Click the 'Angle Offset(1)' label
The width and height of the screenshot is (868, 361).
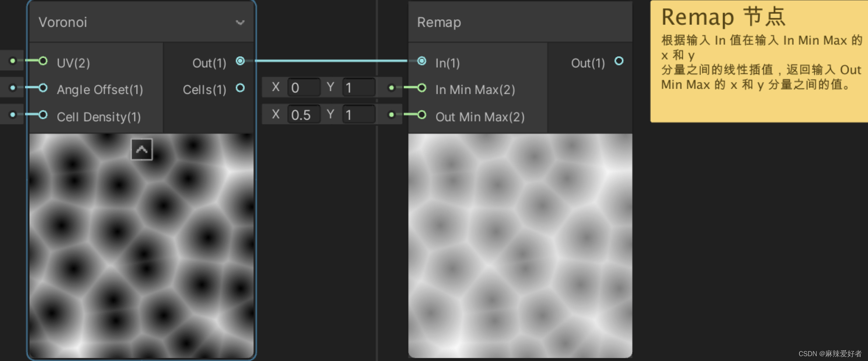pyautogui.click(x=100, y=90)
